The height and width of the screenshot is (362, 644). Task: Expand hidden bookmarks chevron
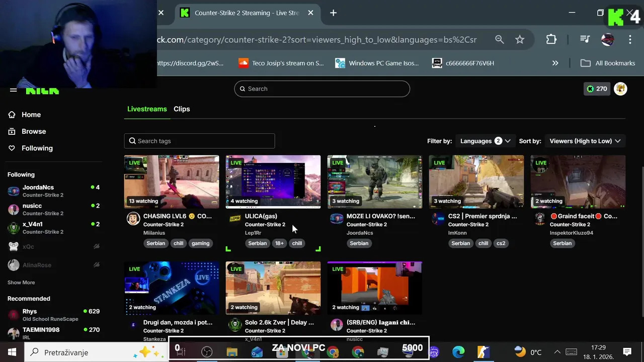point(555,63)
